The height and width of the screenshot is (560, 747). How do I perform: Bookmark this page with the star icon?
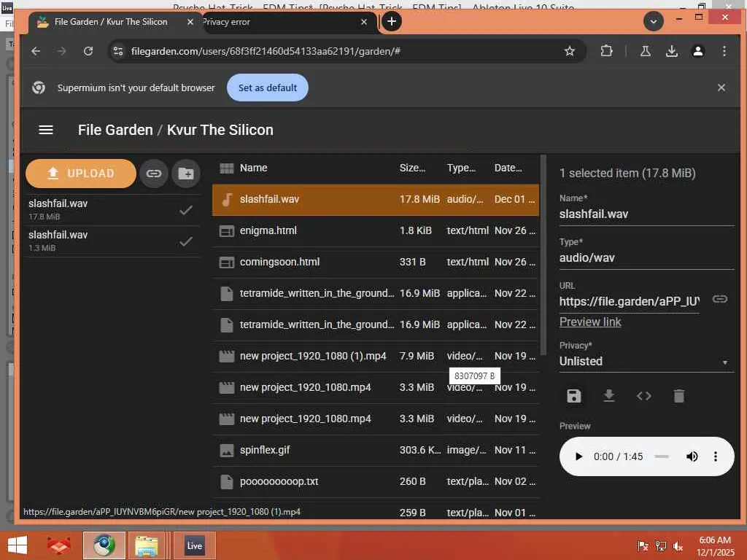pos(569,51)
